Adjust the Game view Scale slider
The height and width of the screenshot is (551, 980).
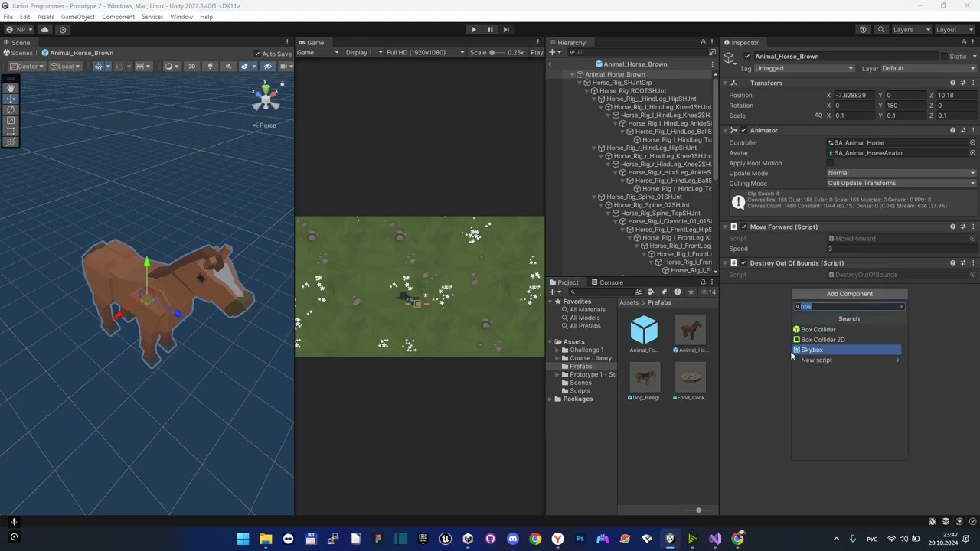[x=497, y=53]
